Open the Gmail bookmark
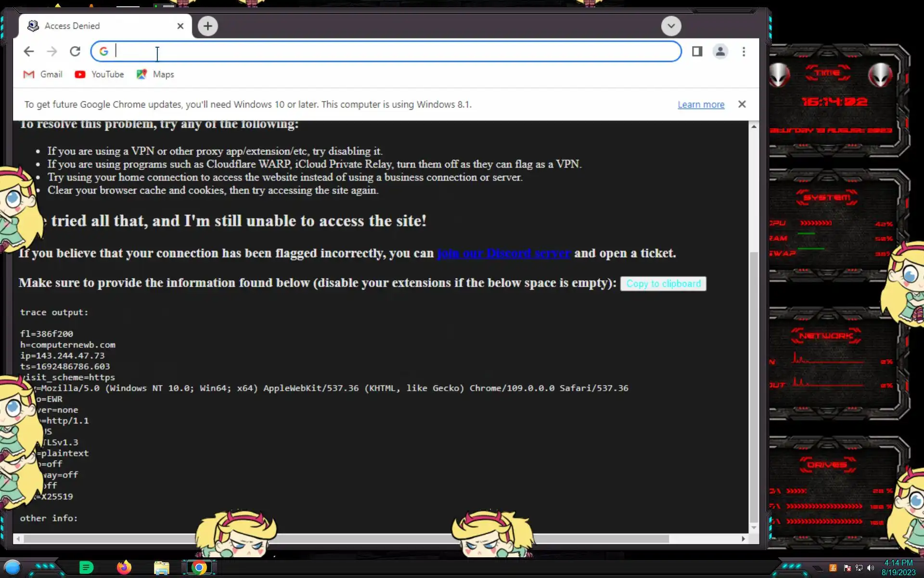The width and height of the screenshot is (924, 578). pyautogui.click(x=43, y=74)
